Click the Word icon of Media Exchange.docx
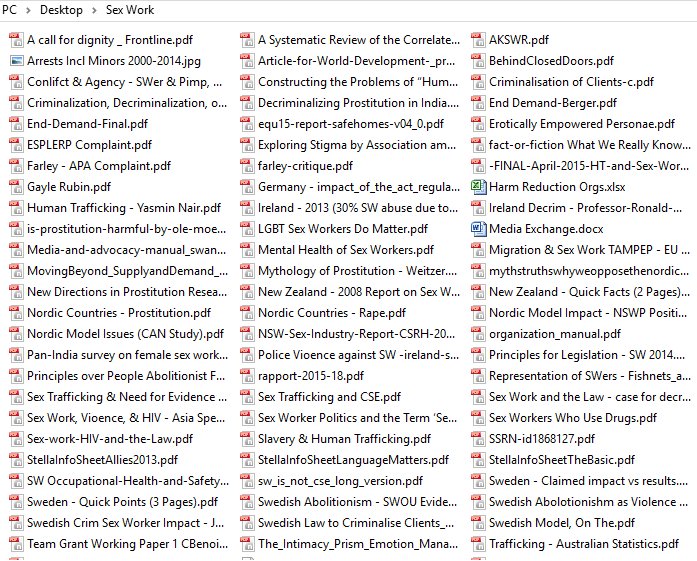The width and height of the screenshot is (697, 561). point(478,229)
